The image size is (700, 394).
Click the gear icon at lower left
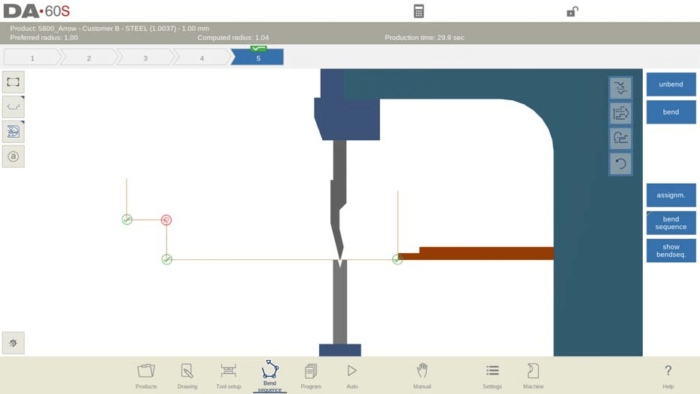tap(13, 343)
